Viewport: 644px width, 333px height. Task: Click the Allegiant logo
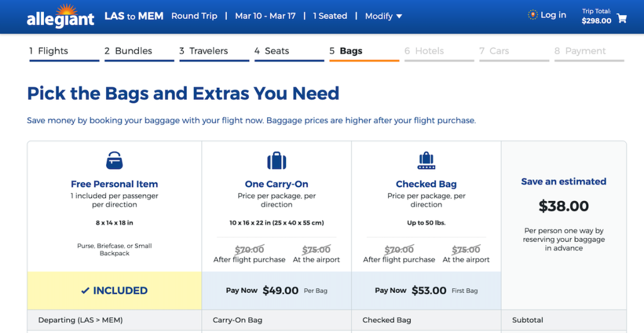coord(60,16)
